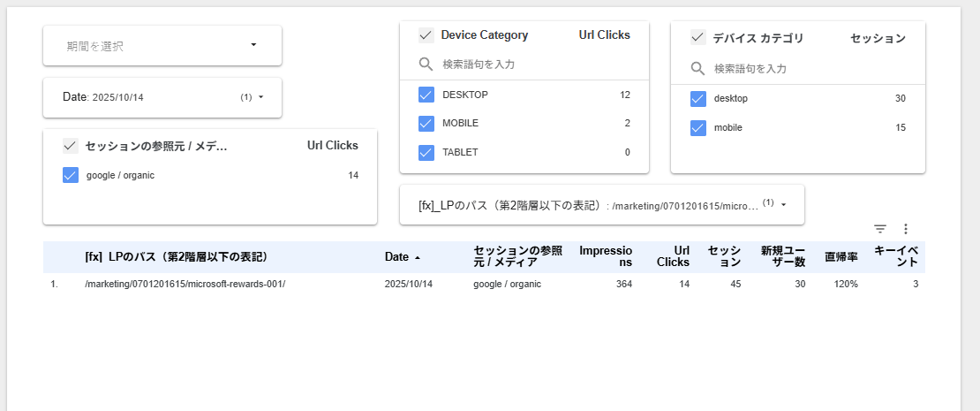Uncheck the DESKTOP checkbox

(426, 95)
